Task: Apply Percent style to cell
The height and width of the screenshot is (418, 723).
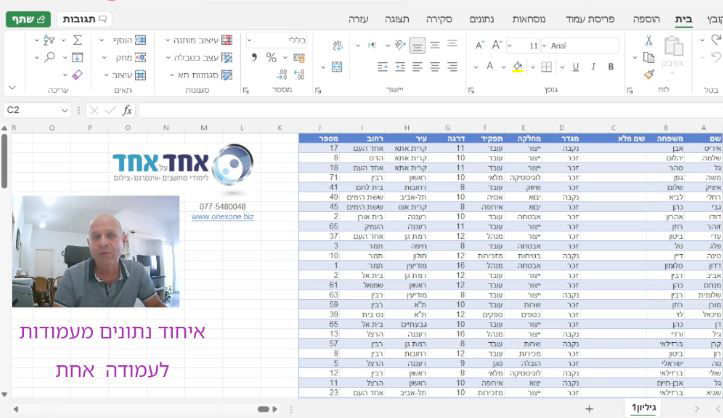Action: coord(271,58)
